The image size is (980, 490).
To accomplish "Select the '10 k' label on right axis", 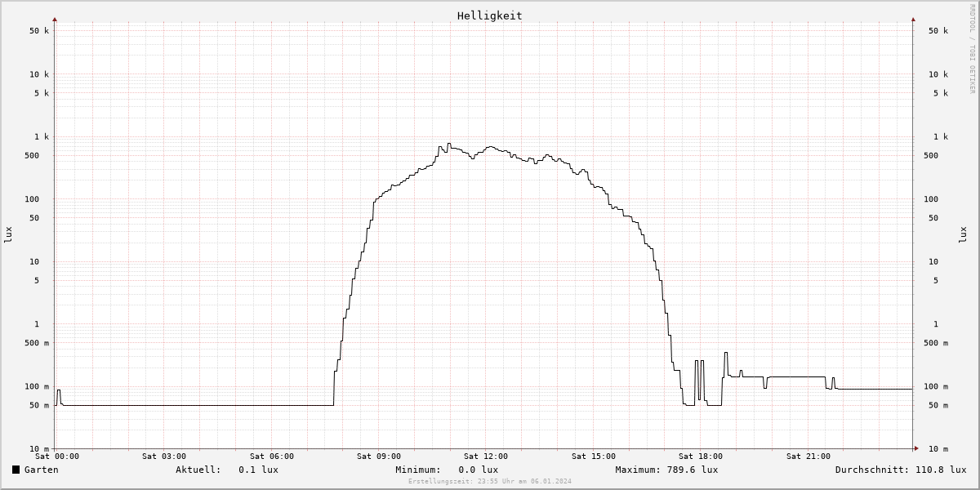I will [938, 74].
